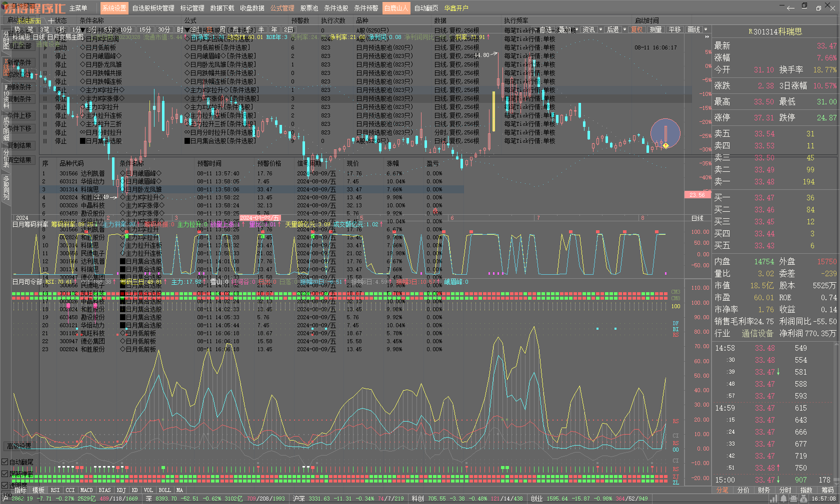This screenshot has width=840, height=504.
Task: Open the 华鑫开户 link
Action: (456, 8)
